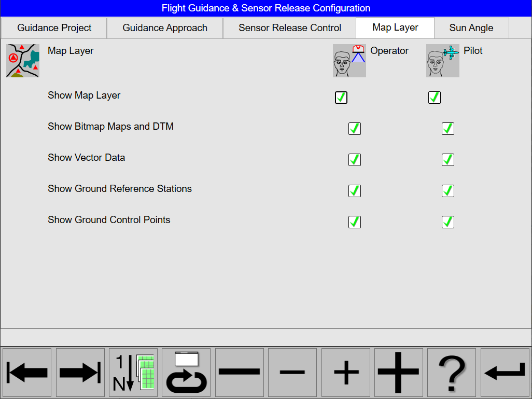Click the Operator face icon
The image size is (532, 399).
tap(349, 61)
